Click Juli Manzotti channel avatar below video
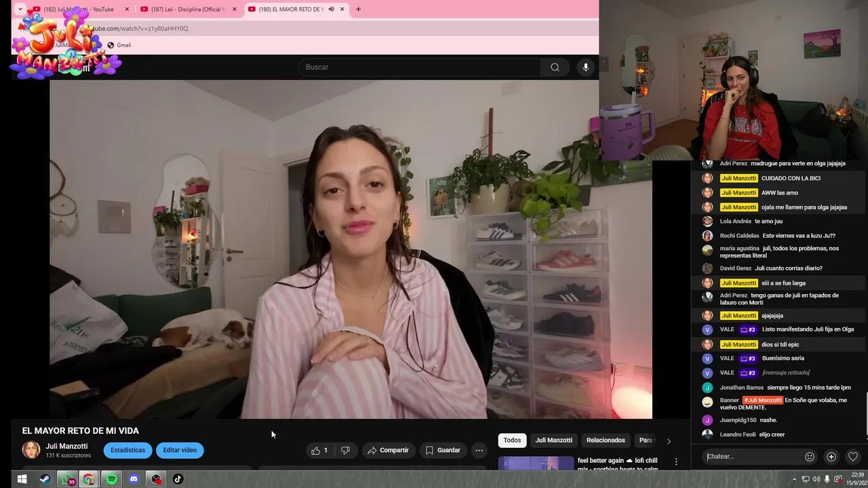 pyautogui.click(x=31, y=450)
